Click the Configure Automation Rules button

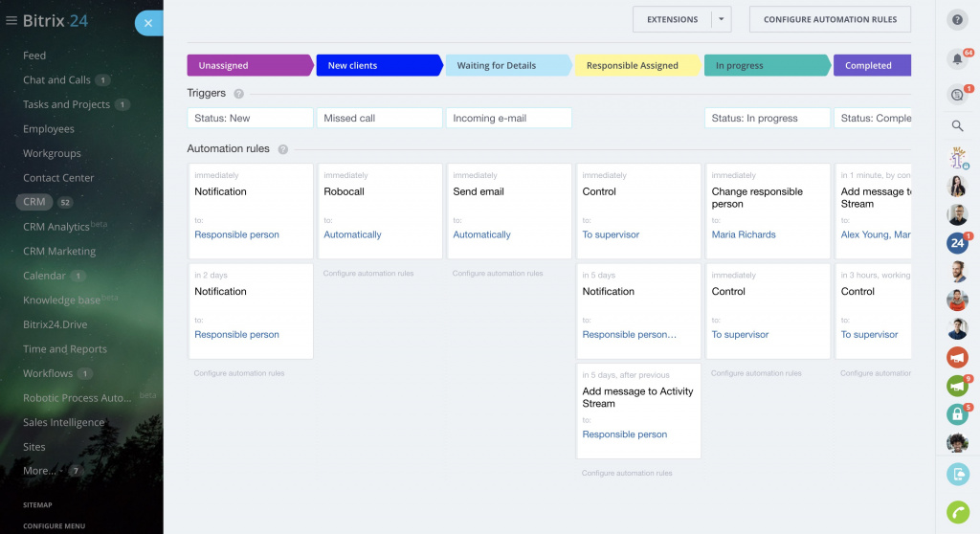coord(830,19)
